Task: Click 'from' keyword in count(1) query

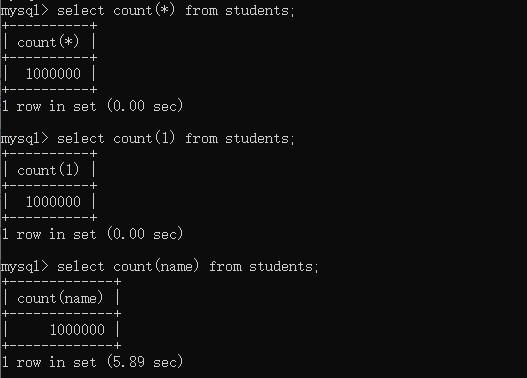Action: click(201, 138)
